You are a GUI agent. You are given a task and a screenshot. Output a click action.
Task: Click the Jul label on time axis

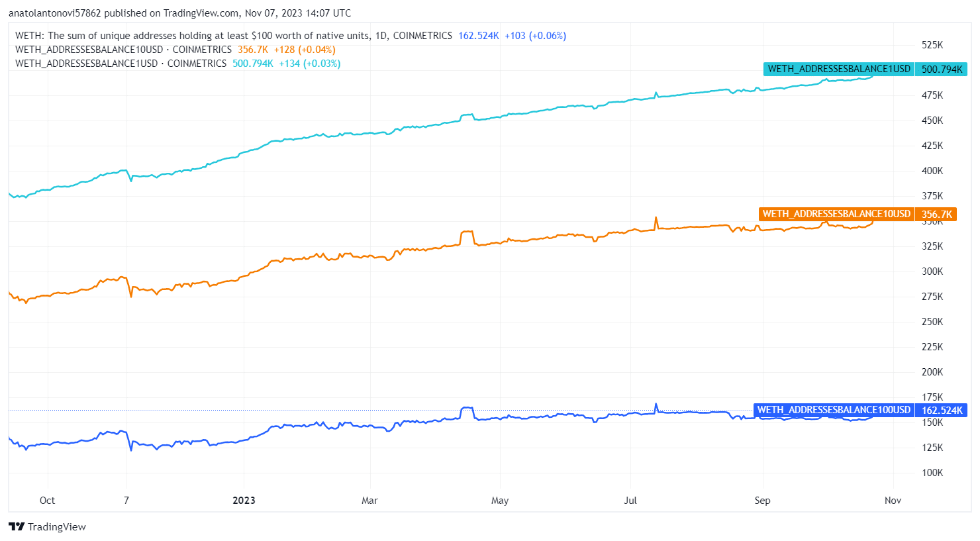tap(630, 501)
